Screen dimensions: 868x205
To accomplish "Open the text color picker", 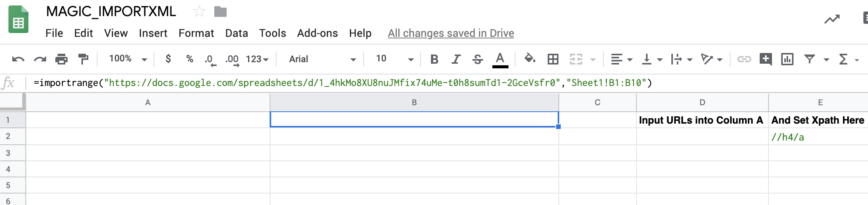I will click(500, 60).
